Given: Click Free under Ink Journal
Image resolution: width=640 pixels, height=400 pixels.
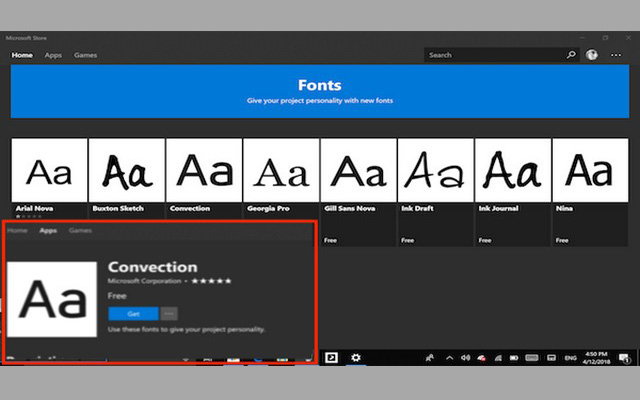Looking at the screenshot, I should pyautogui.click(x=485, y=240).
